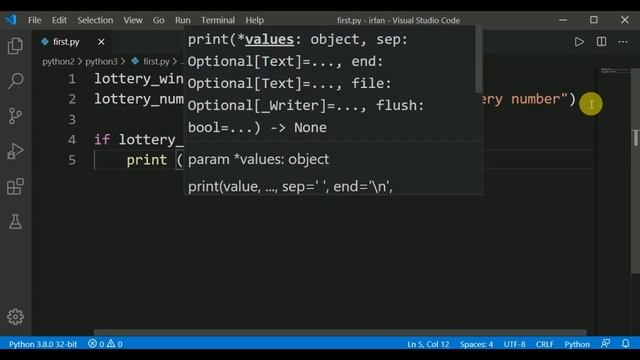The height and width of the screenshot is (360, 640).
Task: Open the File menu
Action: click(x=35, y=20)
